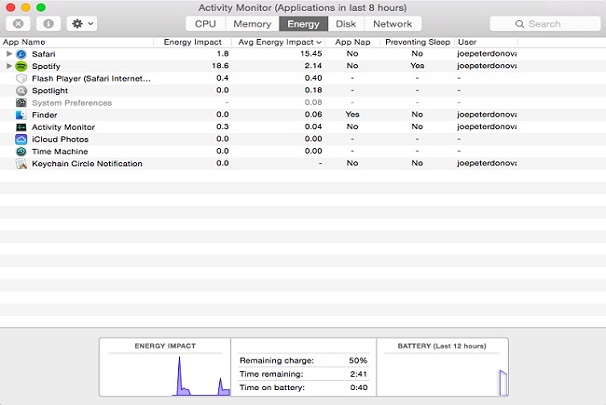Click the Search field
The image size is (606, 405).
click(545, 23)
